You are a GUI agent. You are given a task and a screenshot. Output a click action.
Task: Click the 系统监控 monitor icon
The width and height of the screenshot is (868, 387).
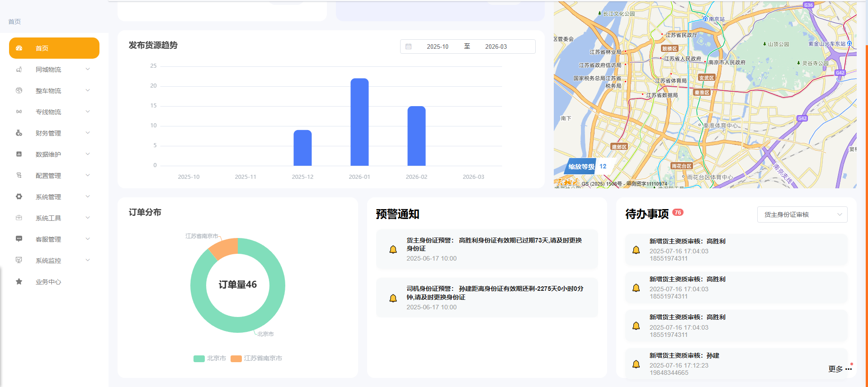point(19,260)
